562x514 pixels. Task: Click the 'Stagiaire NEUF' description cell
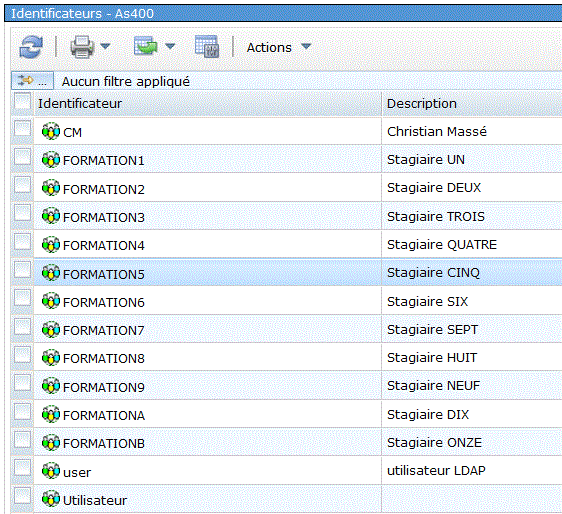pos(433,386)
